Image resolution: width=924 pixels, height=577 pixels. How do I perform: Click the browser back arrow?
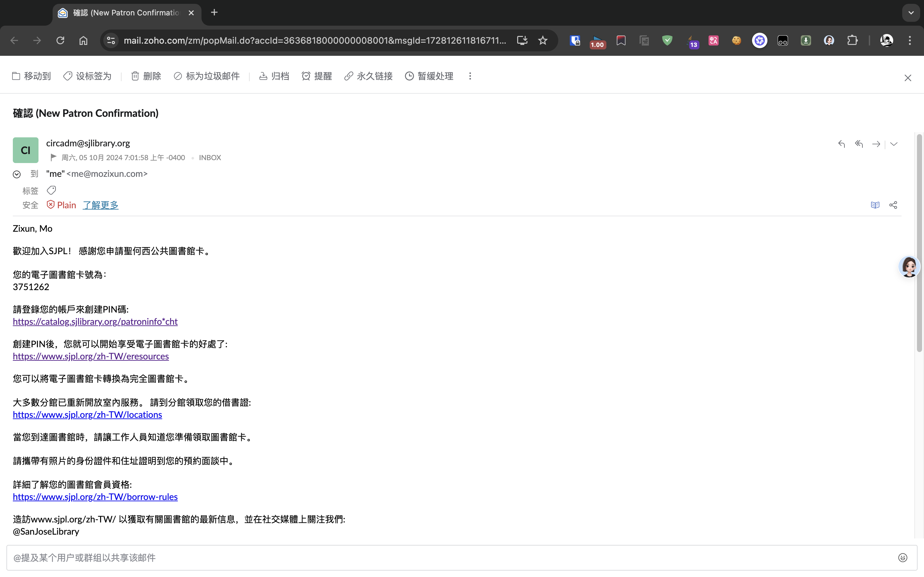[x=14, y=40]
